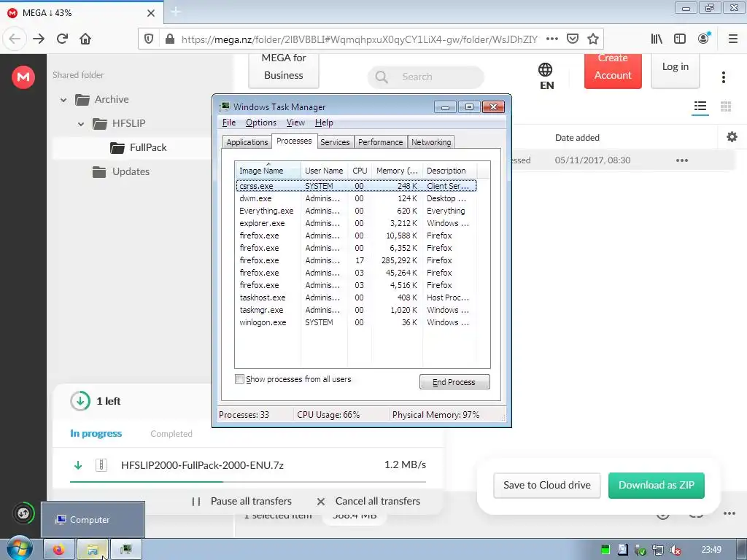
Task: Click muted volume tray icon
Action: click(675, 551)
